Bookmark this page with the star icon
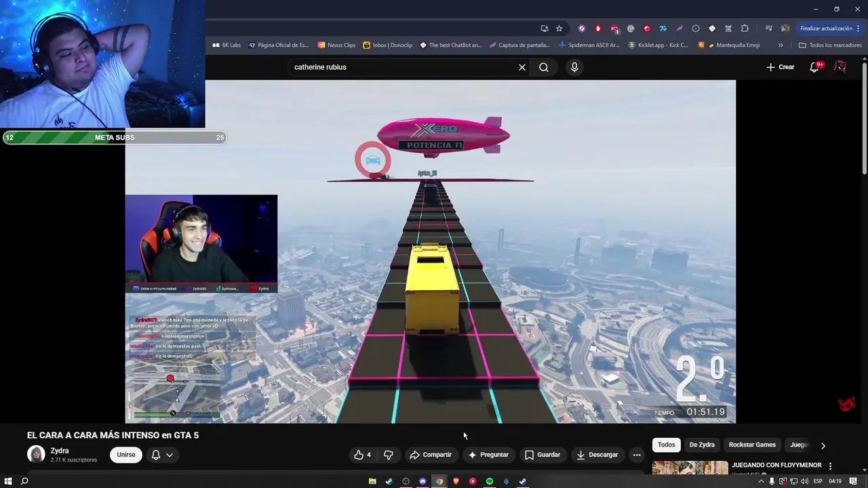This screenshot has height=488, width=868. pos(559,28)
